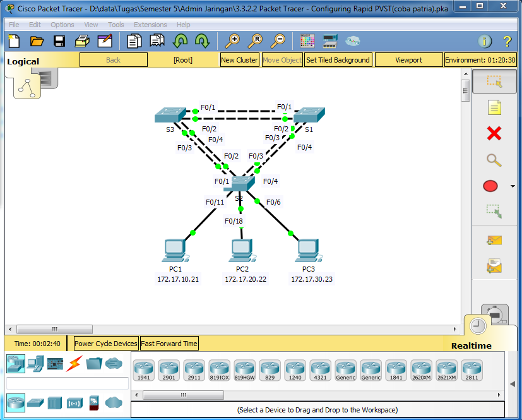Viewport: 522px width, 420px height.
Task: Select the Wireless Devices subcategory
Action: (74, 403)
